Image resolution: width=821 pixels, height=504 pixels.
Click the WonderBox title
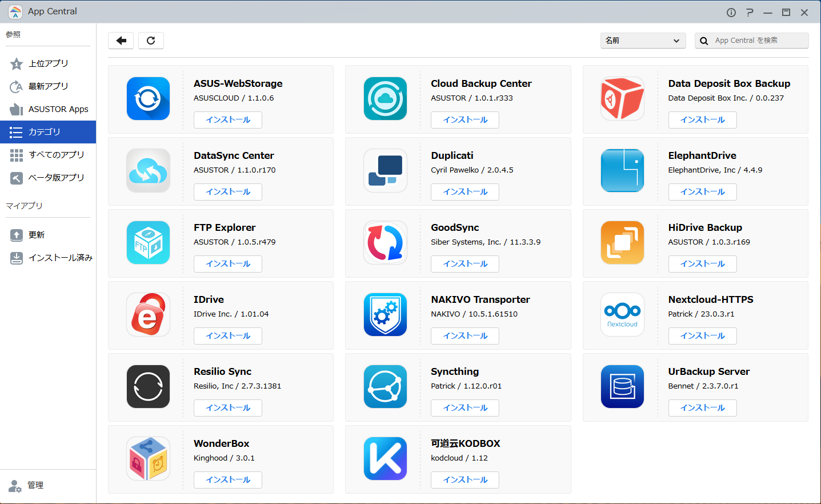click(222, 443)
